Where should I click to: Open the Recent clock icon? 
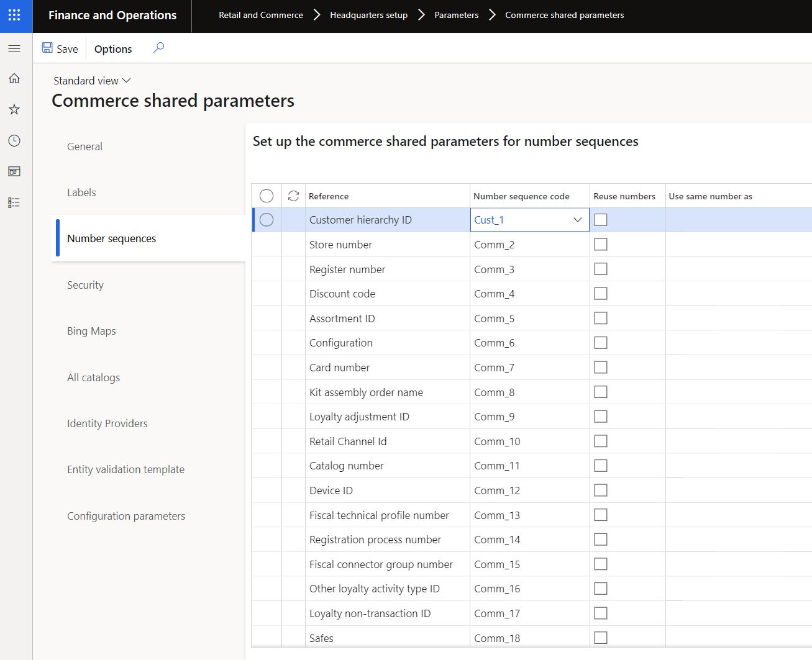(14, 140)
